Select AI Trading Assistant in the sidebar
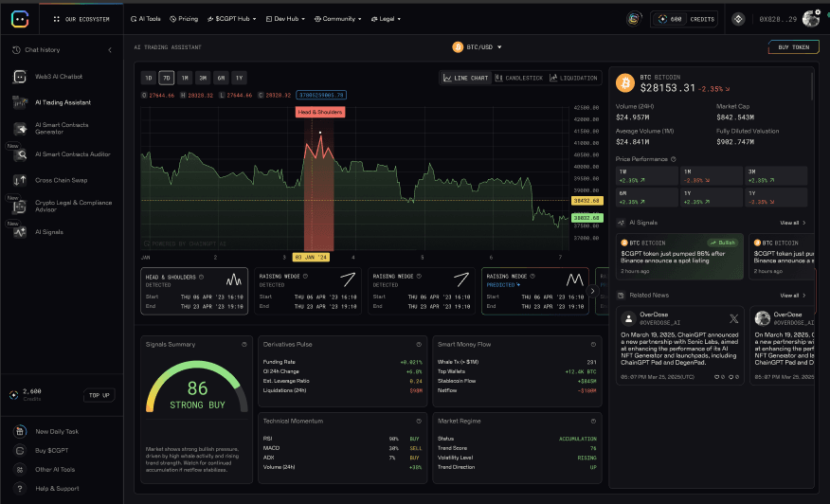This screenshot has height=504, width=830. (62, 102)
